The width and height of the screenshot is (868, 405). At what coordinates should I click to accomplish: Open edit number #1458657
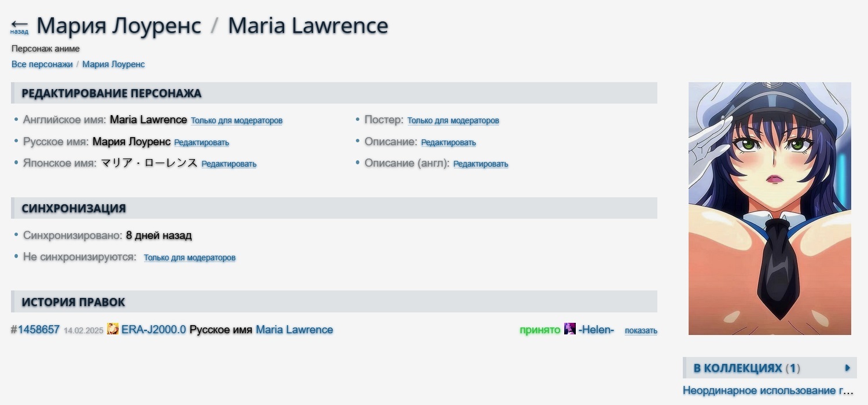pos(35,330)
